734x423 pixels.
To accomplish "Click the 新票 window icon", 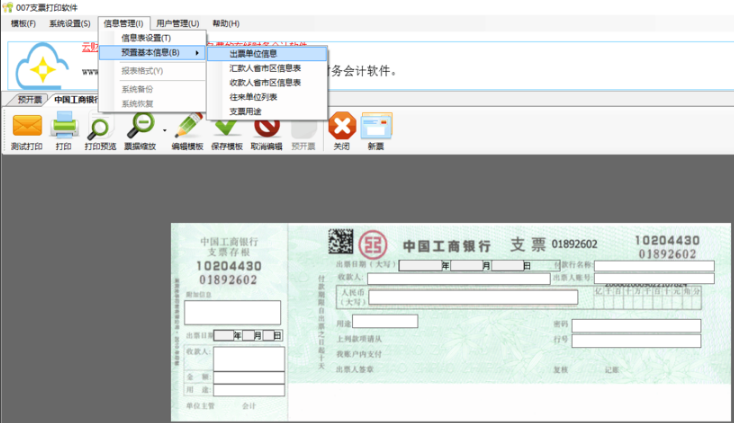I will (x=376, y=125).
